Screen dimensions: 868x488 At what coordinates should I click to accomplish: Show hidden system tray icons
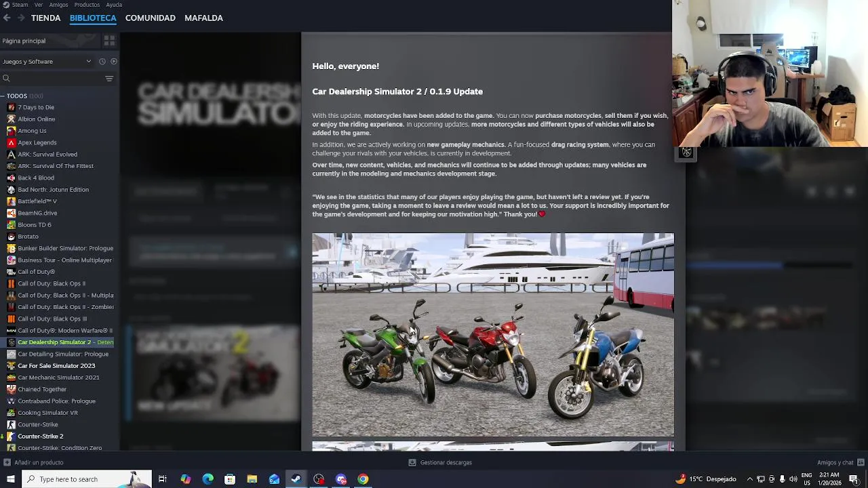pyautogui.click(x=749, y=479)
